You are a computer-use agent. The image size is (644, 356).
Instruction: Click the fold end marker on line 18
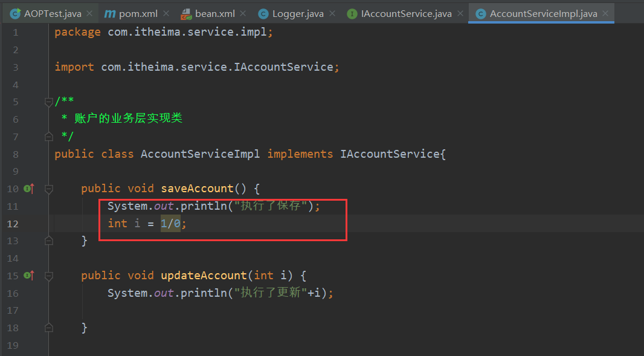48,328
